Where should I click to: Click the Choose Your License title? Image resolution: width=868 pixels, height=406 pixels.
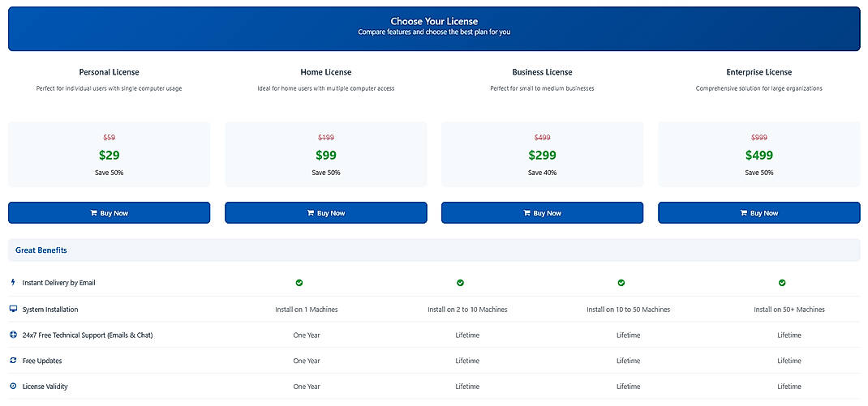pos(434,22)
